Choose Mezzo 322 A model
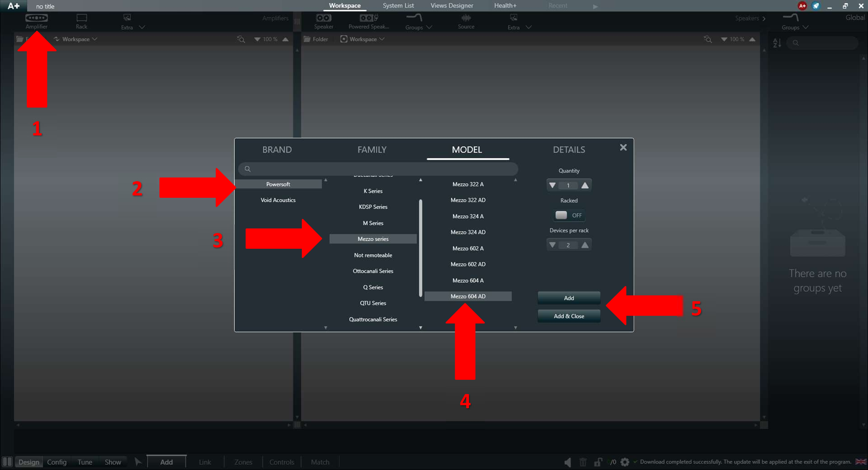868x470 pixels. tap(468, 184)
